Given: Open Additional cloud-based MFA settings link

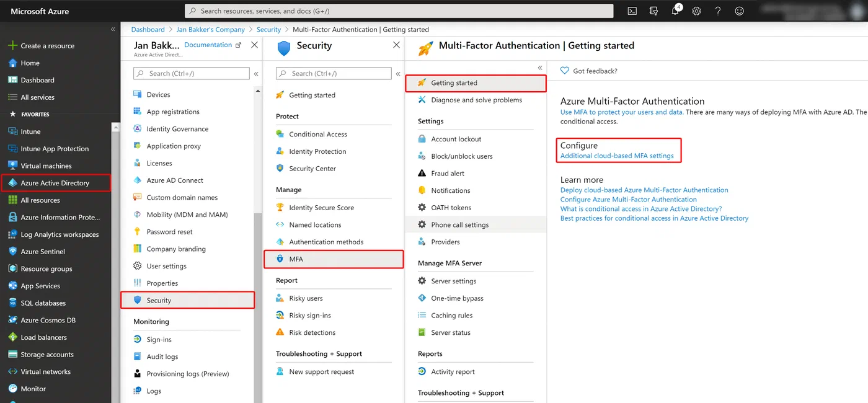Looking at the screenshot, I should click(617, 156).
